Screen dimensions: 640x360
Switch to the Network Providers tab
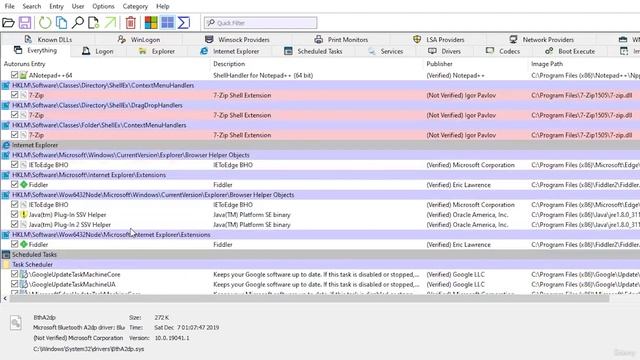(x=542, y=40)
